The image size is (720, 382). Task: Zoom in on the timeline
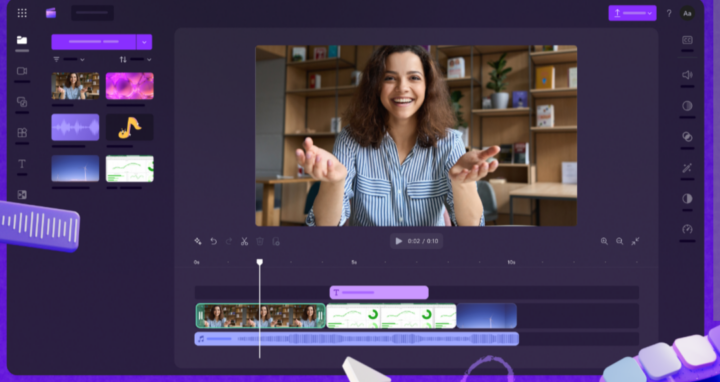(x=604, y=241)
